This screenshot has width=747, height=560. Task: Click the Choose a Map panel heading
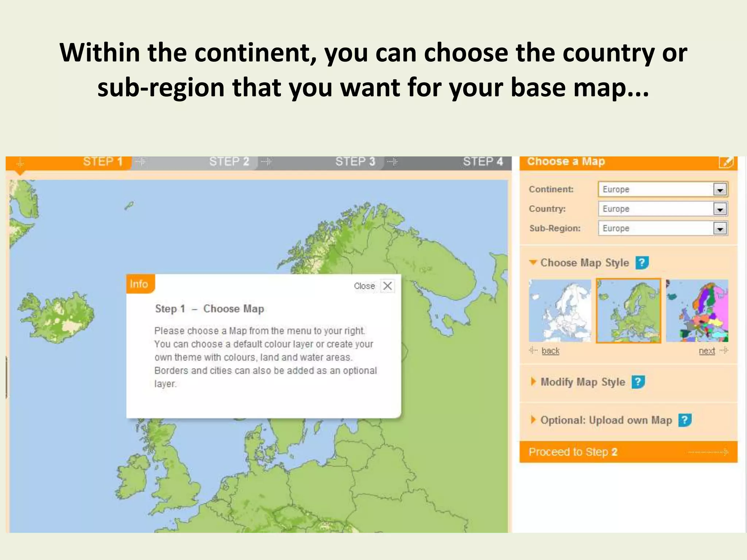(x=566, y=161)
